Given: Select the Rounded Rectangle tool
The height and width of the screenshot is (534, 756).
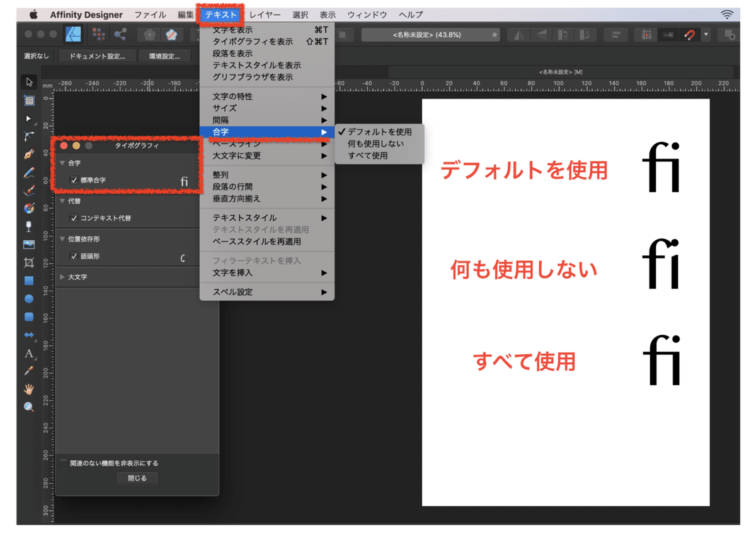Looking at the screenshot, I should pos(29,316).
